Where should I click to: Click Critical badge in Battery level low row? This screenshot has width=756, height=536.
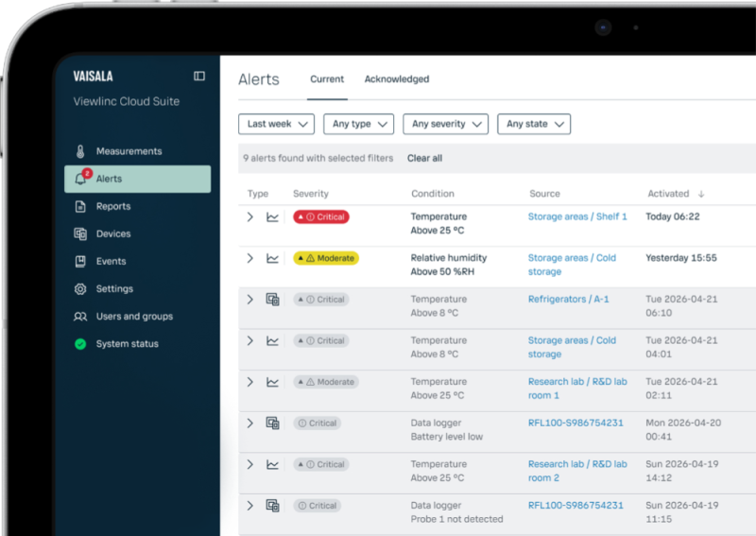click(318, 424)
